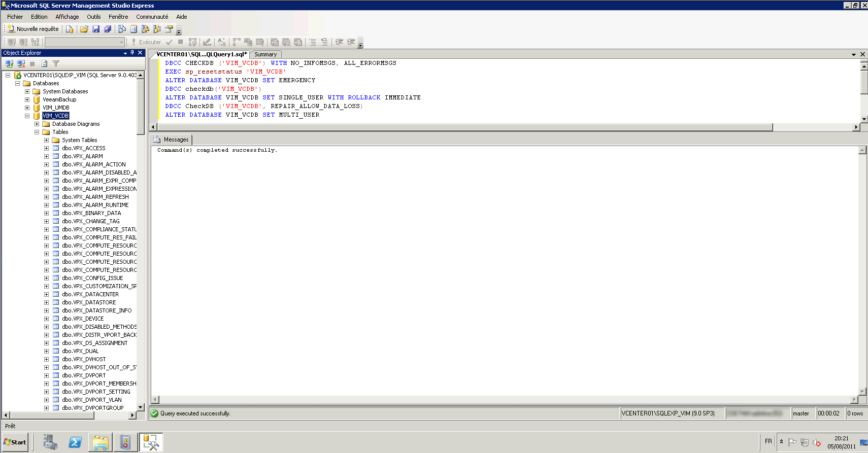Select dbo.VPX_DATACENTER table in tree
This screenshot has height=453, width=868.
tap(90, 294)
